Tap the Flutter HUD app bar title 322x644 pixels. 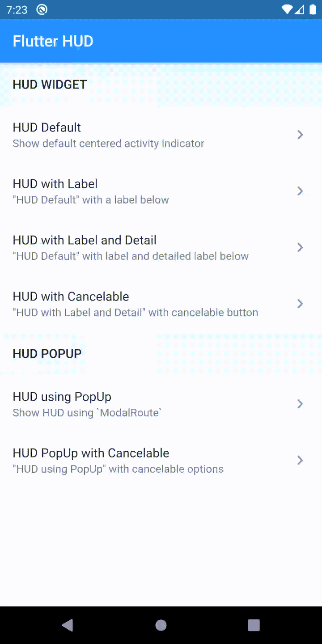[53, 41]
